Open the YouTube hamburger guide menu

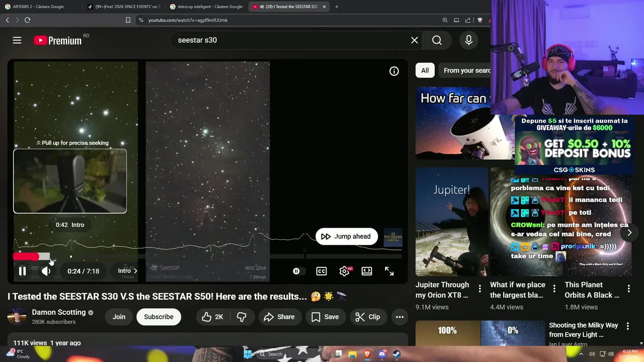[x=17, y=40]
